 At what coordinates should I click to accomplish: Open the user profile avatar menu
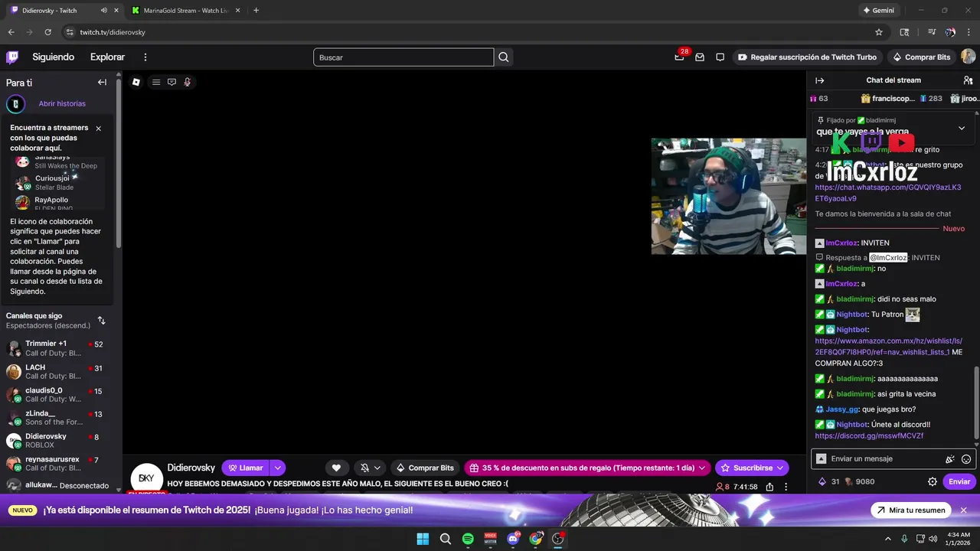[x=968, y=57]
